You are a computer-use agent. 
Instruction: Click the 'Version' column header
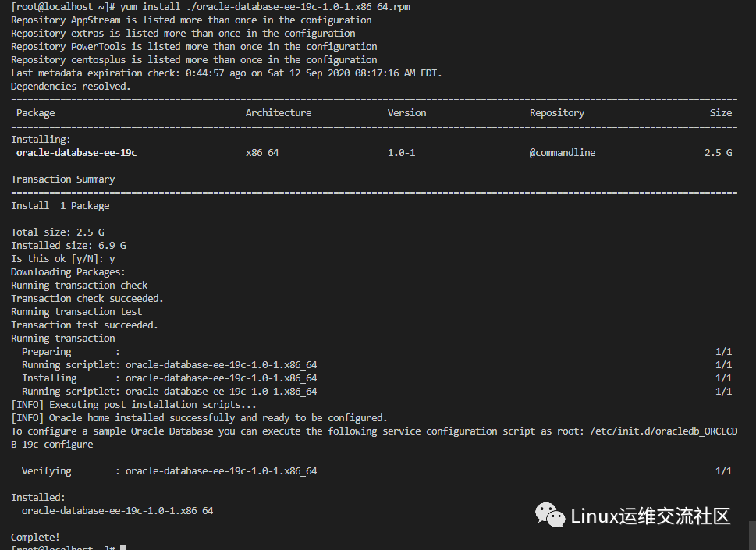click(407, 113)
